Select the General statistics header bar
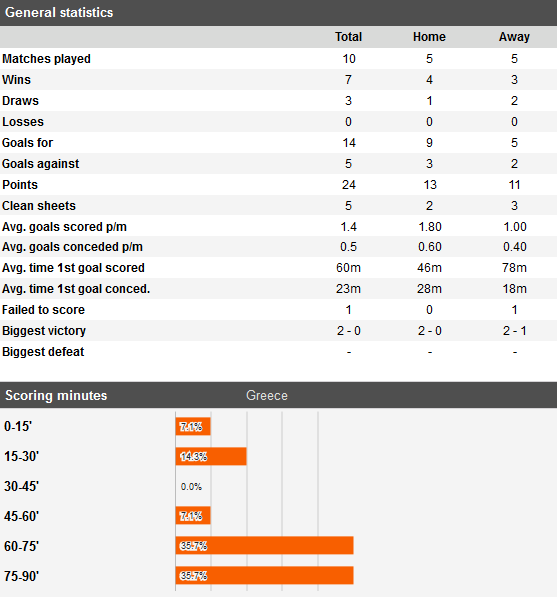 pyautogui.click(x=278, y=13)
